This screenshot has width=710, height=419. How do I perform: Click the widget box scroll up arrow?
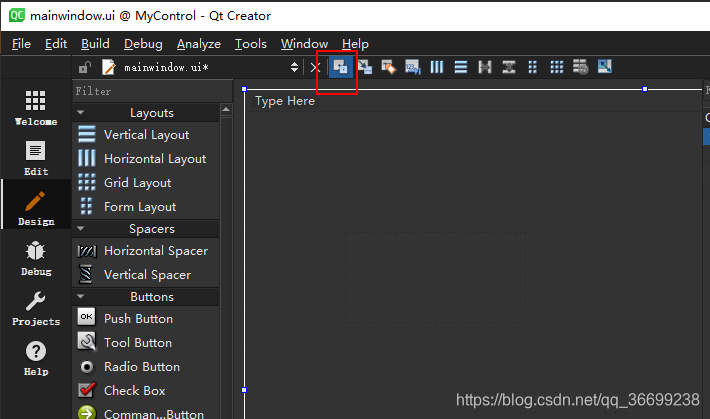click(x=226, y=110)
